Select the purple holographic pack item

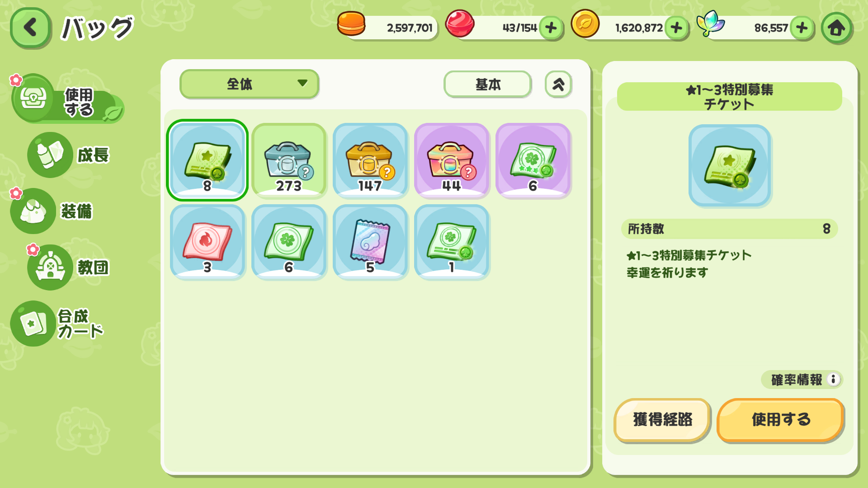370,242
